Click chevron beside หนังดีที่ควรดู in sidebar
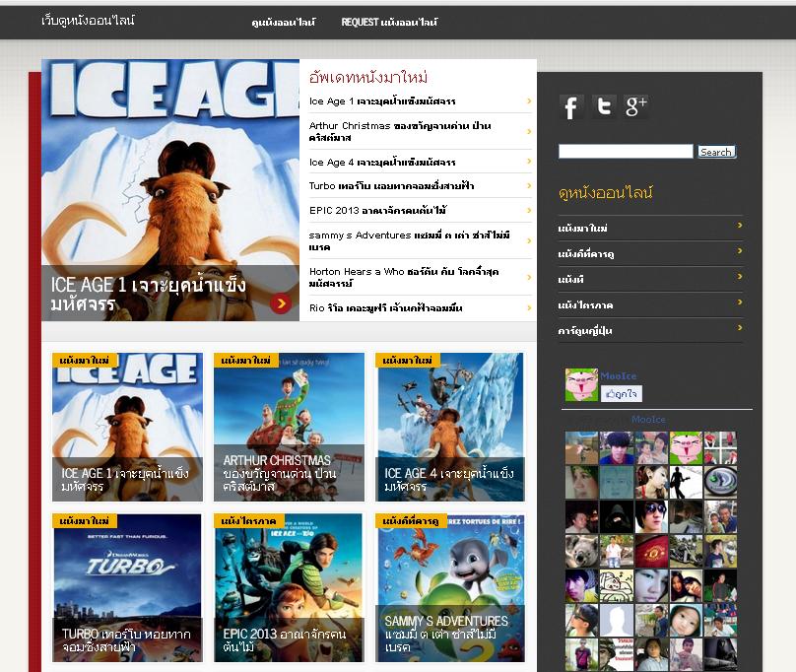This screenshot has height=672, width=796. [x=740, y=251]
